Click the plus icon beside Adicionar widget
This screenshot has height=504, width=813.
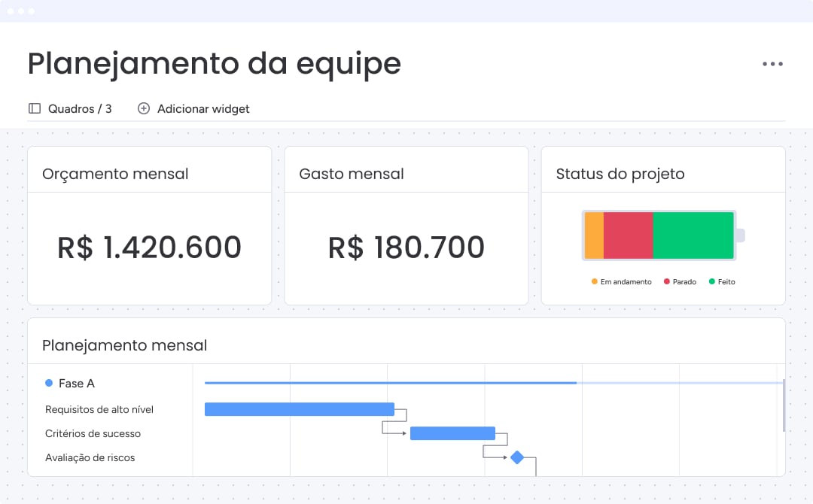pos(143,108)
